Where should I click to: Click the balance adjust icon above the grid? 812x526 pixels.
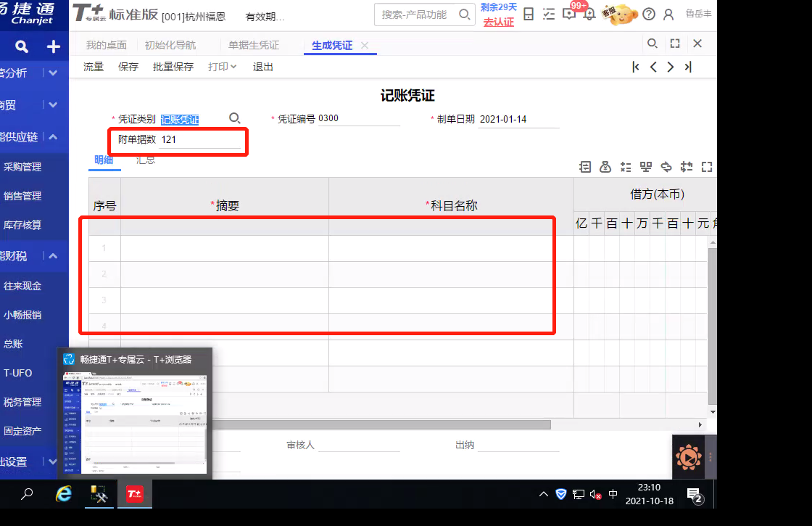[x=687, y=167]
